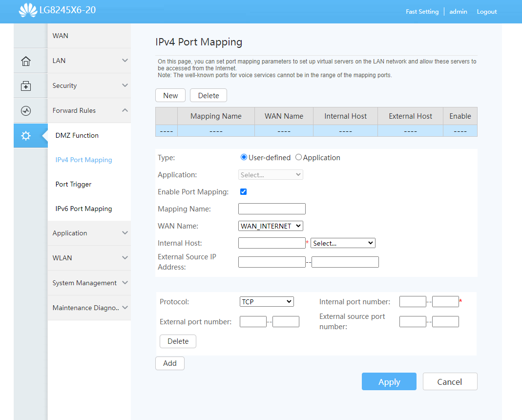
Task: Click the medical kit sidebar icon
Action: (26, 86)
